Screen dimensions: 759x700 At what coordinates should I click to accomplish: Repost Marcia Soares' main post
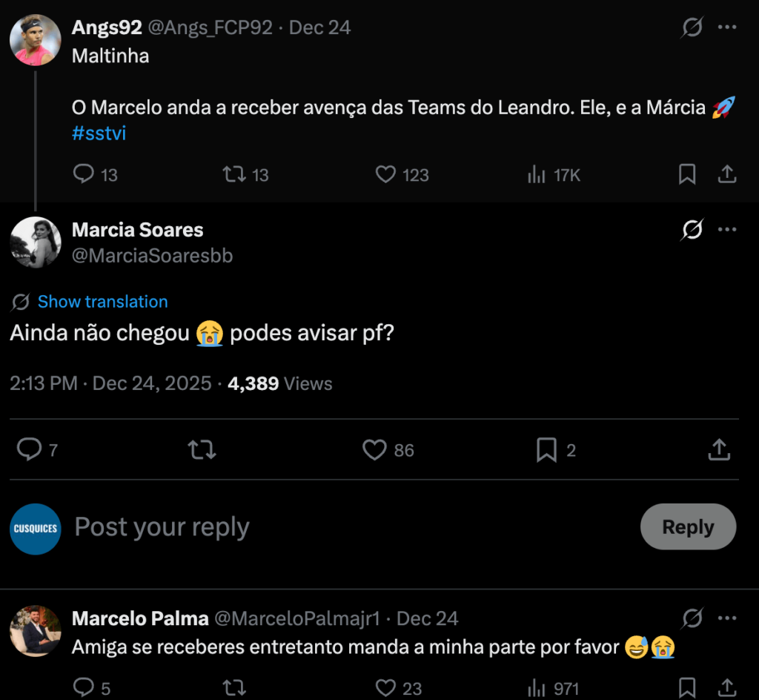pyautogui.click(x=202, y=450)
